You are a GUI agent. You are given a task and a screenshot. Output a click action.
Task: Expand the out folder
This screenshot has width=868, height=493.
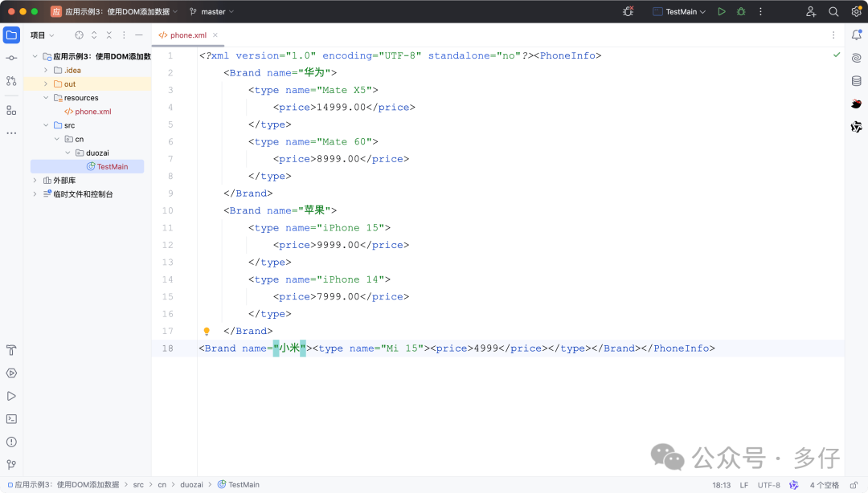pos(46,84)
